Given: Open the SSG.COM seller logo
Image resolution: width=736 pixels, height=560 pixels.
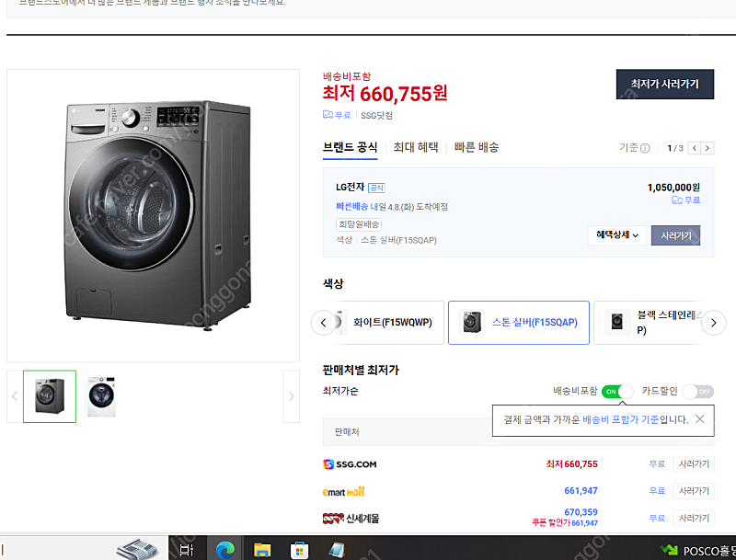Looking at the screenshot, I should click(350, 464).
